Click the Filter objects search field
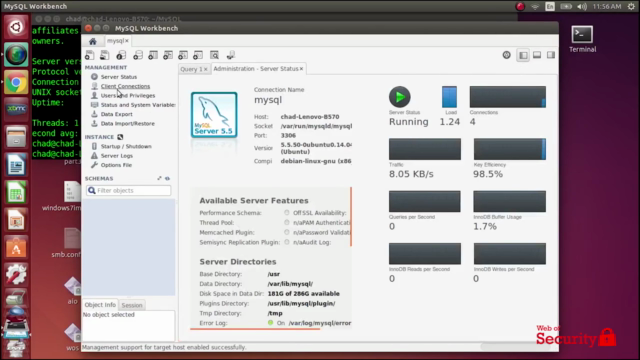 [x=129, y=191]
